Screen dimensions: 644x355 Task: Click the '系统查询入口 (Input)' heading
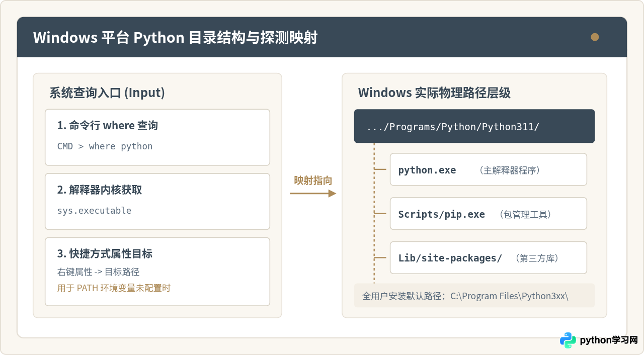(107, 93)
